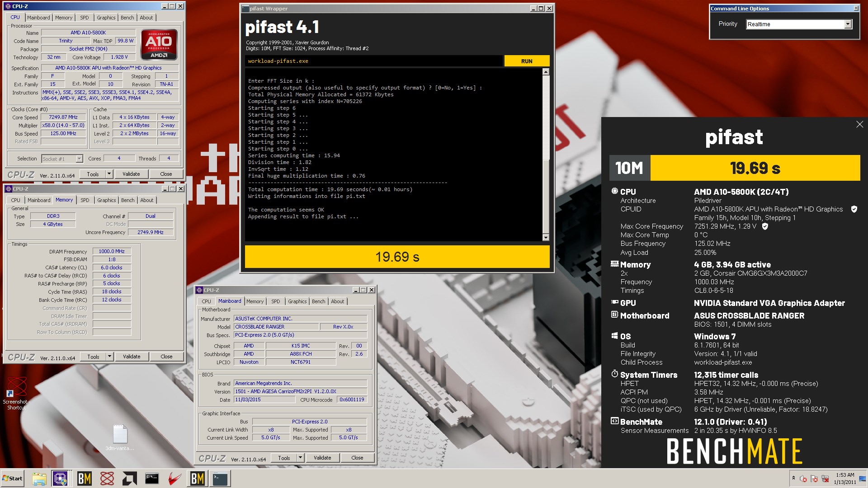The height and width of the screenshot is (488, 868).
Task: Click the disconnected network tray icon
Action: [x=825, y=479]
